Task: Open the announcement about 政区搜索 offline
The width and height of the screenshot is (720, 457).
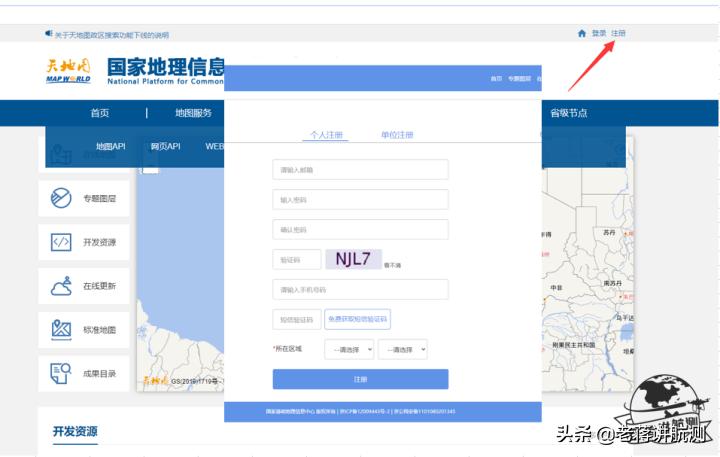Action: [112, 35]
